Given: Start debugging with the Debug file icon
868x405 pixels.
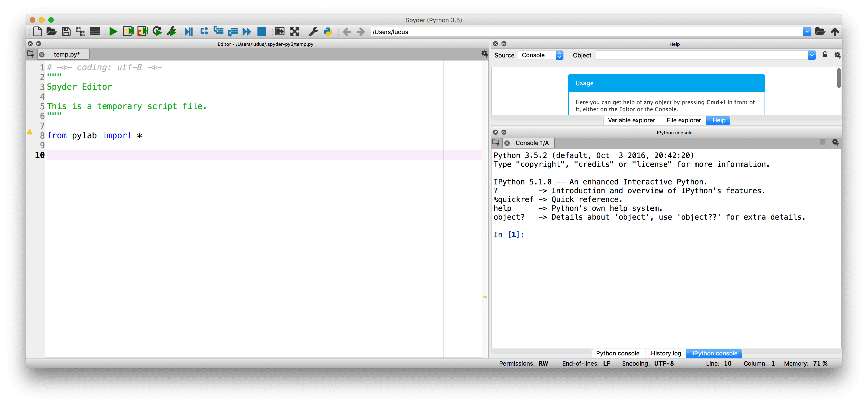Looking at the screenshot, I should (189, 32).
